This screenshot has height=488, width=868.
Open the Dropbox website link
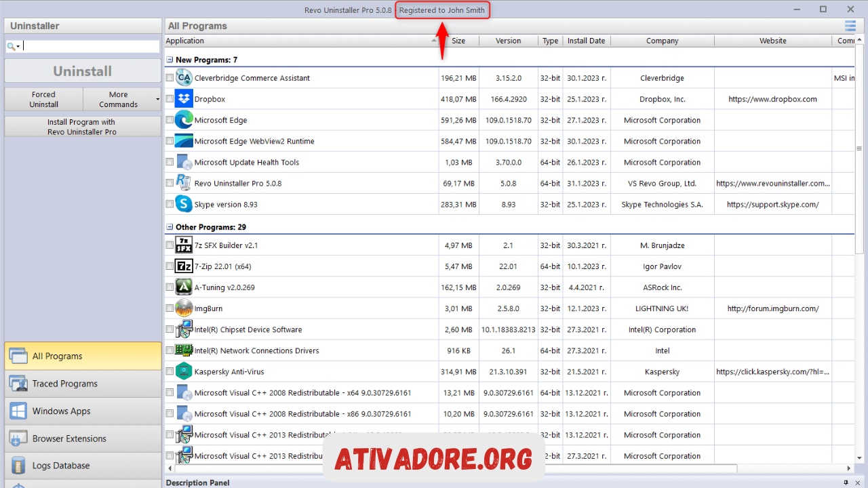pos(772,99)
